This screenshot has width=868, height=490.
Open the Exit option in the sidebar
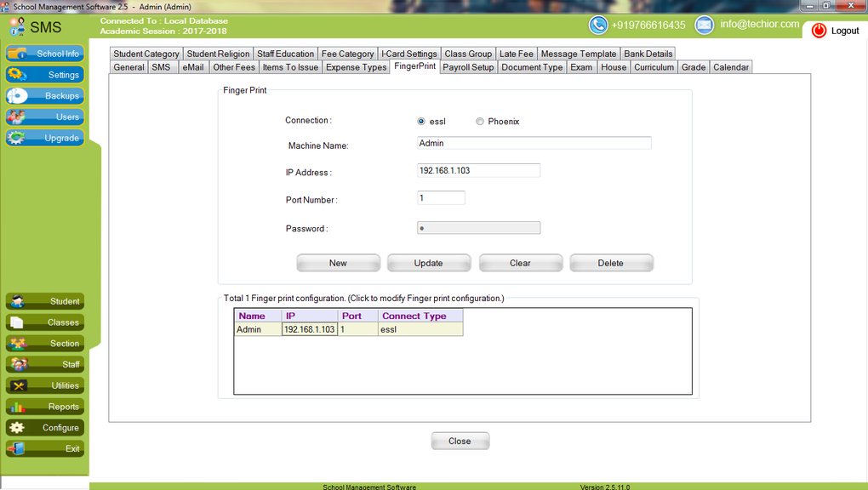pos(44,448)
